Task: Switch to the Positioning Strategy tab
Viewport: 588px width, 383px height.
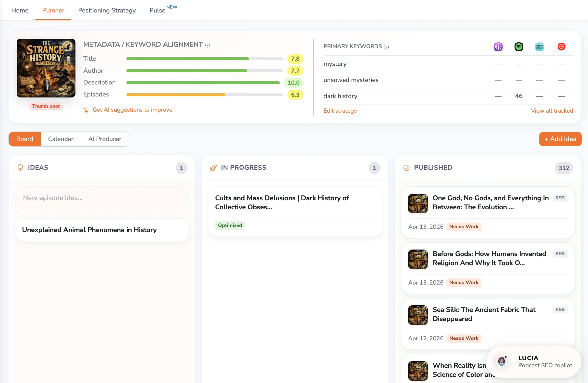Action: [107, 10]
